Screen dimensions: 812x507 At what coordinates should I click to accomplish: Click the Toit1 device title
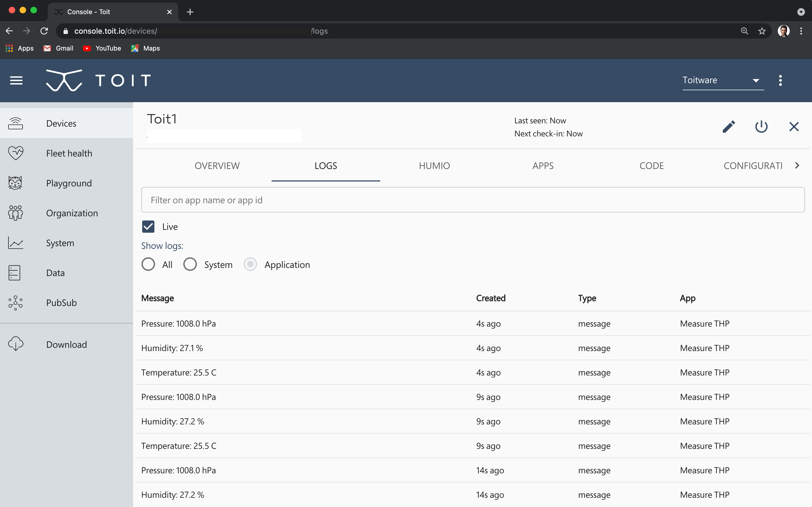tap(162, 119)
